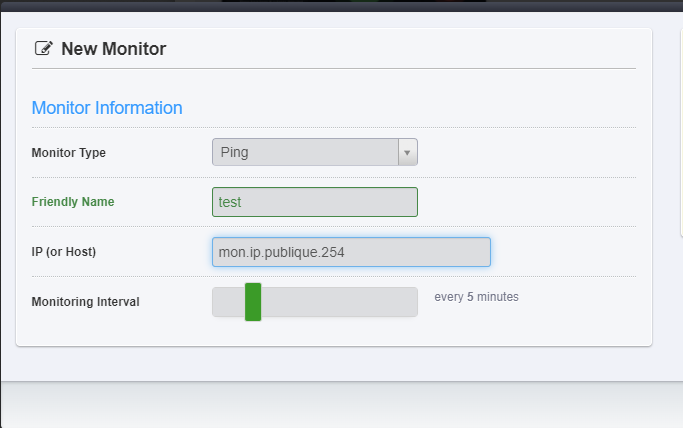The width and height of the screenshot is (683, 428).
Task: Click slider track left of the green handle
Action: pos(228,301)
